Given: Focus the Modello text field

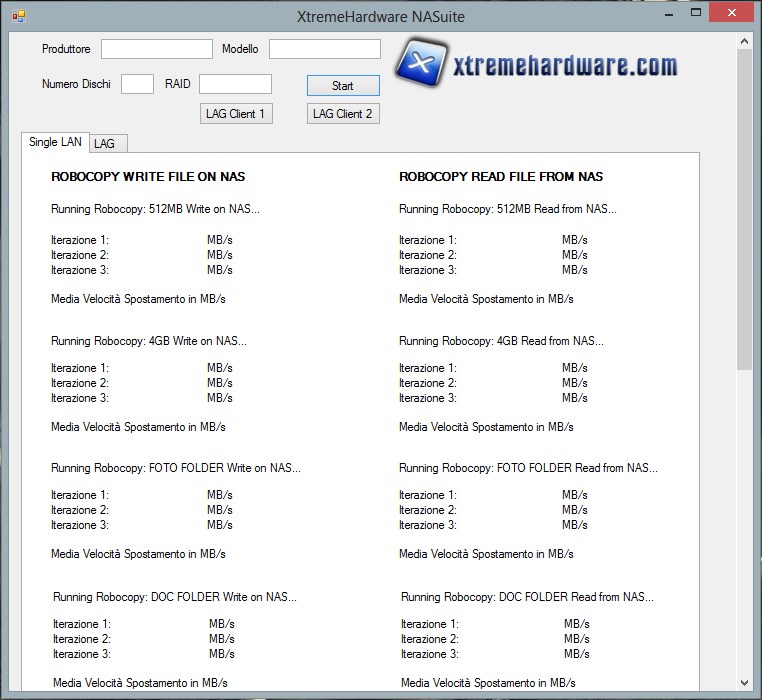Looking at the screenshot, I should point(324,49).
